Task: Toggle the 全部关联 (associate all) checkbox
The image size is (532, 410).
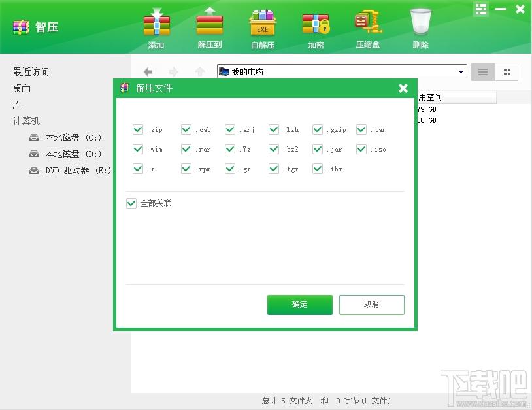Action: tap(131, 203)
